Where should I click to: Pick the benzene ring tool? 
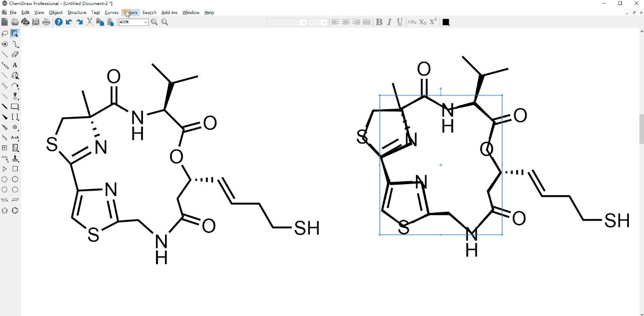[x=15, y=210]
